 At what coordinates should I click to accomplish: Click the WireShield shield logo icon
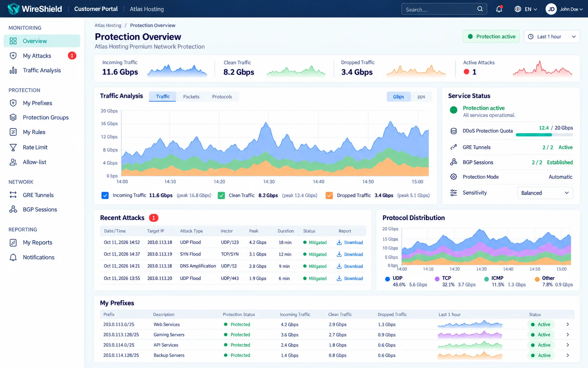point(13,9)
